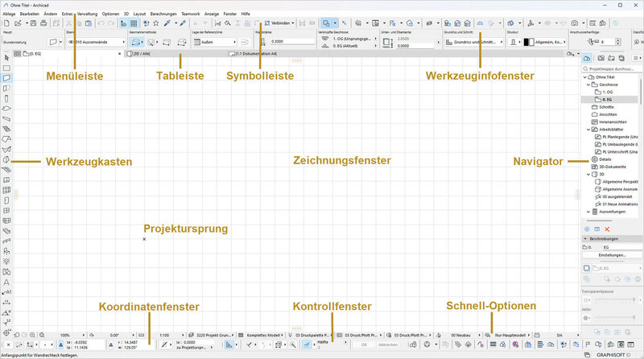
Task: Click the Wandstärke input field showing 0.3000
Action: tap(283, 40)
